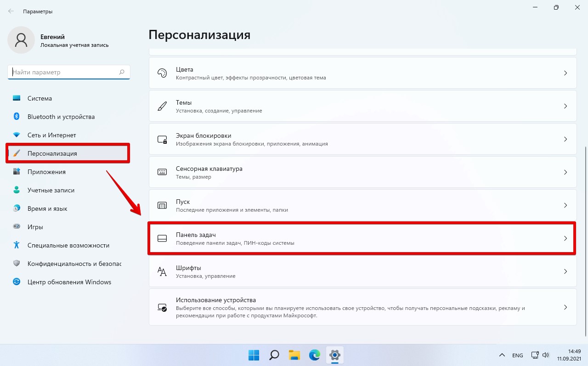
Task: Open Специальные возможности section
Action: pyautogui.click(x=69, y=245)
